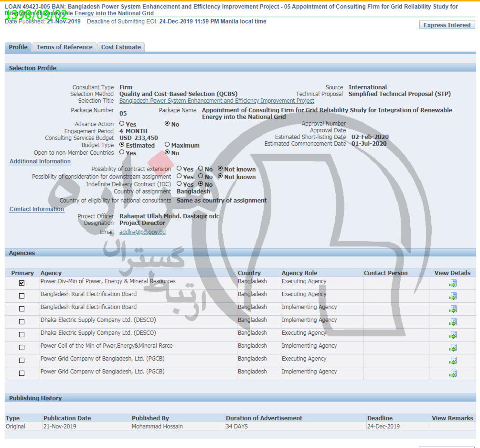Click the addlre@pd.gov.bd email link
This screenshot has width=480, height=448.
[142, 232]
